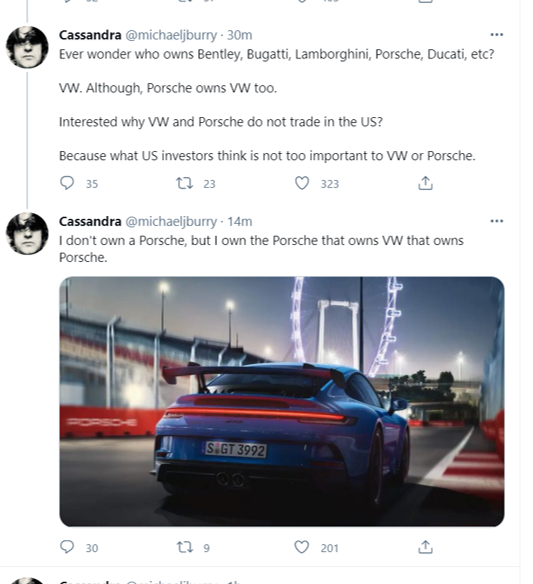This screenshot has width=533, height=584.
Task: Open the 14m timestamp link
Action: [x=239, y=222]
